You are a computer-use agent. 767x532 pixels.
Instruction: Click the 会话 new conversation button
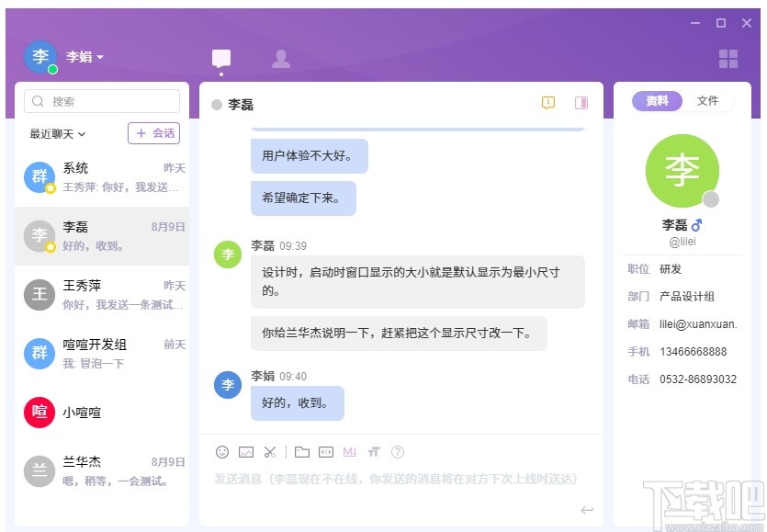coord(152,133)
